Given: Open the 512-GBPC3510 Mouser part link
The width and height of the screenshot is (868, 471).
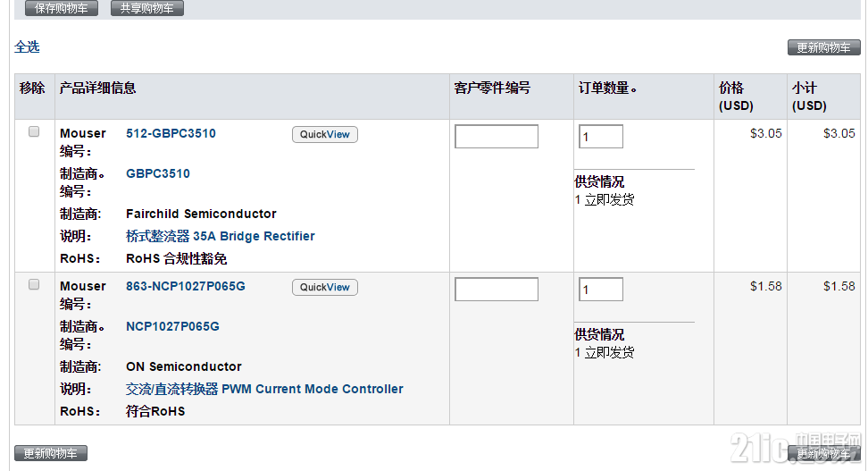Looking at the screenshot, I should coord(171,133).
